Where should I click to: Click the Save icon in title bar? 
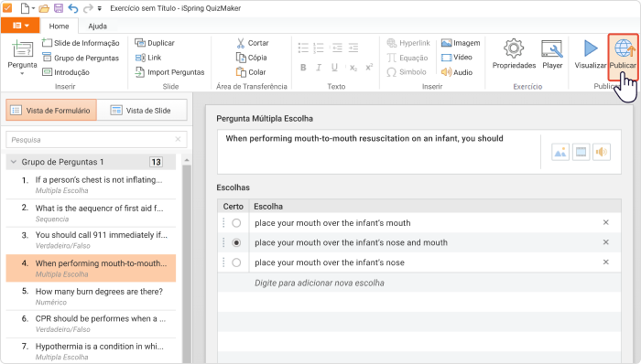tap(59, 7)
